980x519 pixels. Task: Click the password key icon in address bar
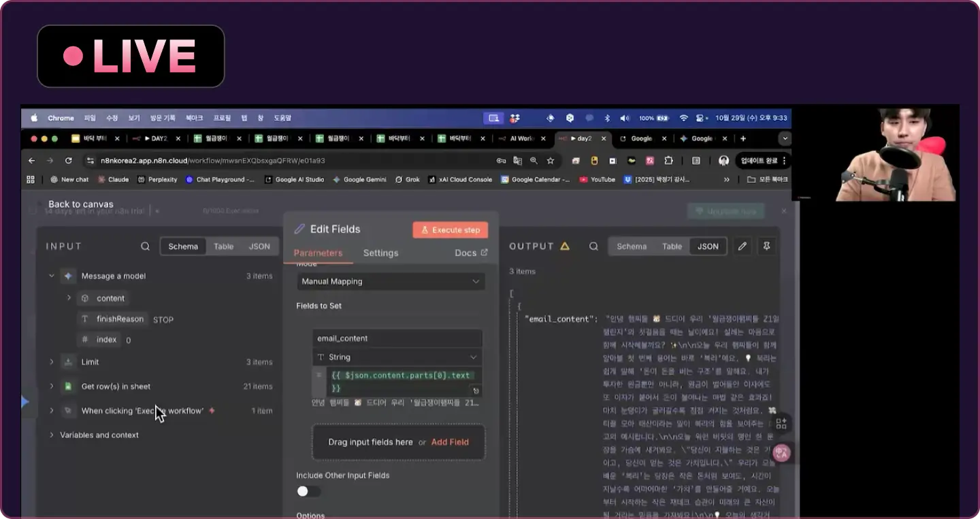tap(501, 161)
